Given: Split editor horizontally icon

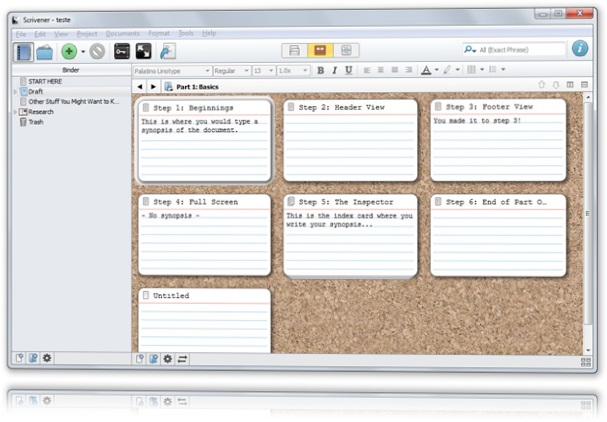Looking at the screenshot, I should click(x=585, y=85).
